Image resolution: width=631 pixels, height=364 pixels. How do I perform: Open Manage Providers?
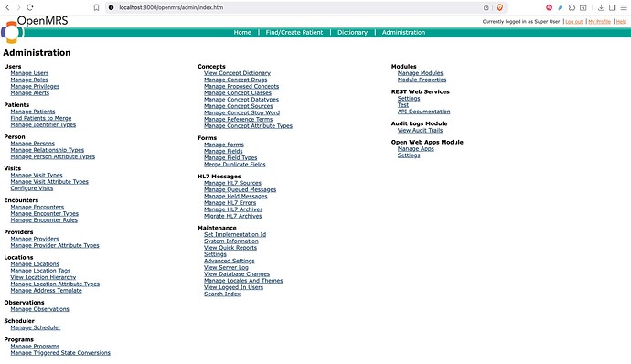click(x=35, y=239)
